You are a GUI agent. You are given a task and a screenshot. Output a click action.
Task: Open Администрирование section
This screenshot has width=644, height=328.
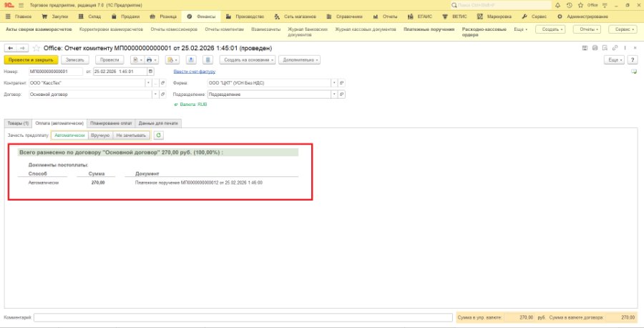[582, 17]
